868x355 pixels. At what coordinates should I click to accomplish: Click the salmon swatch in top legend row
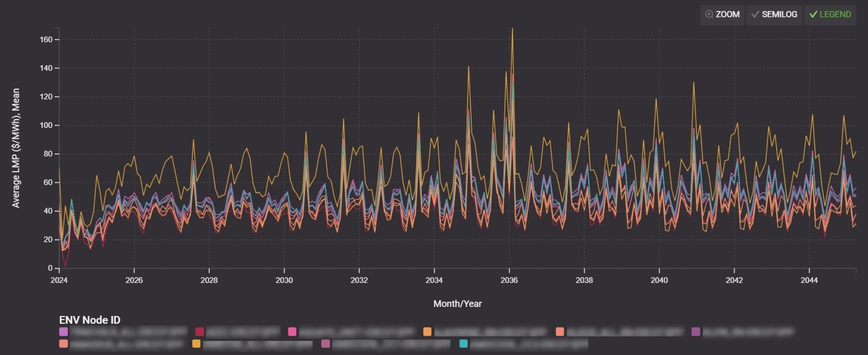[x=560, y=331]
